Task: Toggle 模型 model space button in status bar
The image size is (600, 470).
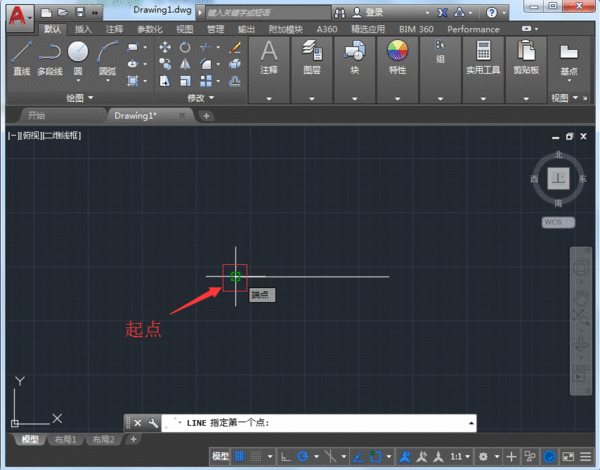Action: tap(219, 456)
